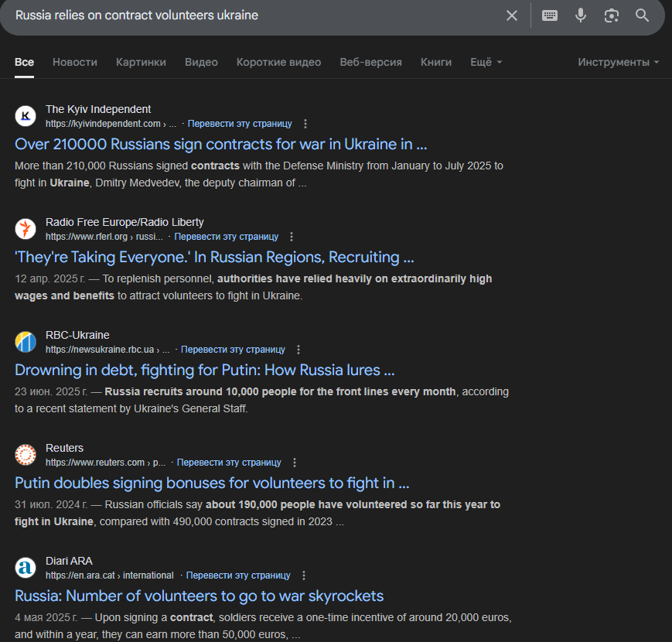The width and height of the screenshot is (672, 642).
Task: Click snippet dated 31 июл. 2024 г.
Action: pos(258,513)
